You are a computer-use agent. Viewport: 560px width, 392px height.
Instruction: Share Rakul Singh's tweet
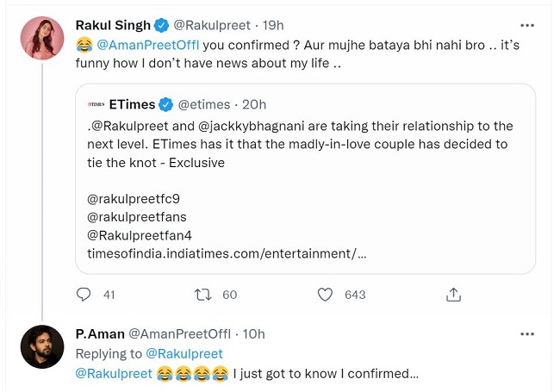click(x=454, y=295)
